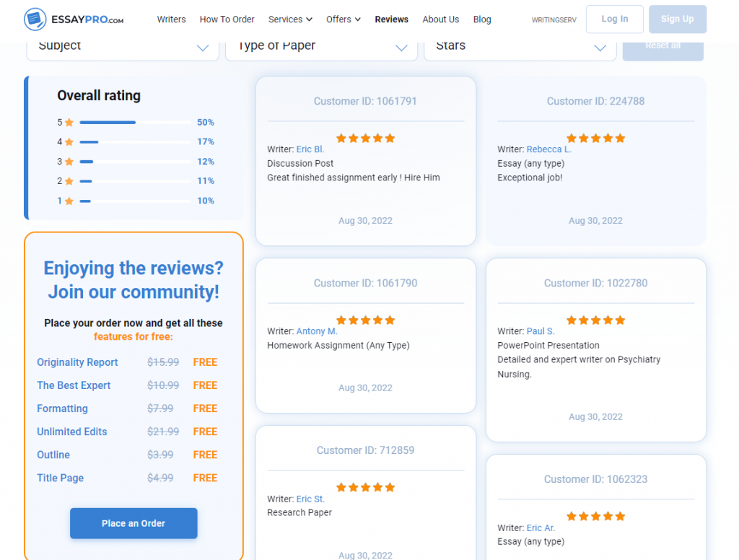Click the 12% rating value
Viewport: 739px width, 560px height.
[x=206, y=162]
